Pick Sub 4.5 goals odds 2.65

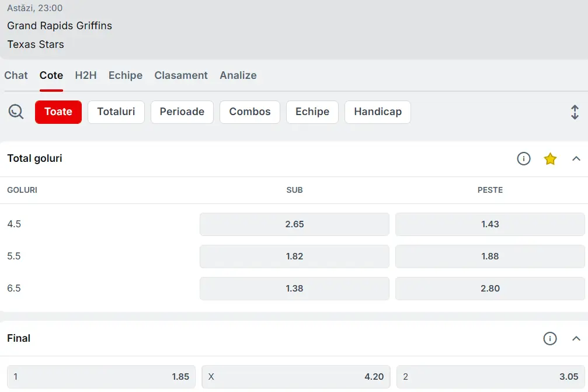coord(294,224)
